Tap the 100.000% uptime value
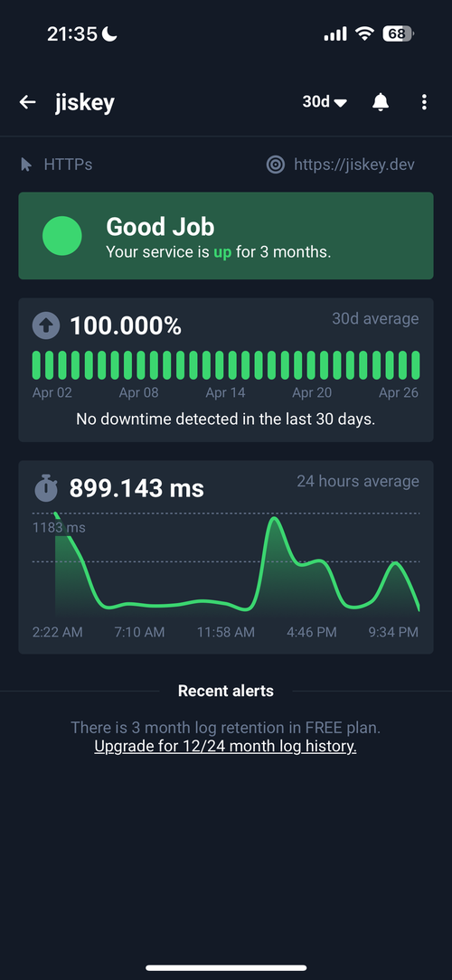The image size is (452, 980). coord(125,325)
